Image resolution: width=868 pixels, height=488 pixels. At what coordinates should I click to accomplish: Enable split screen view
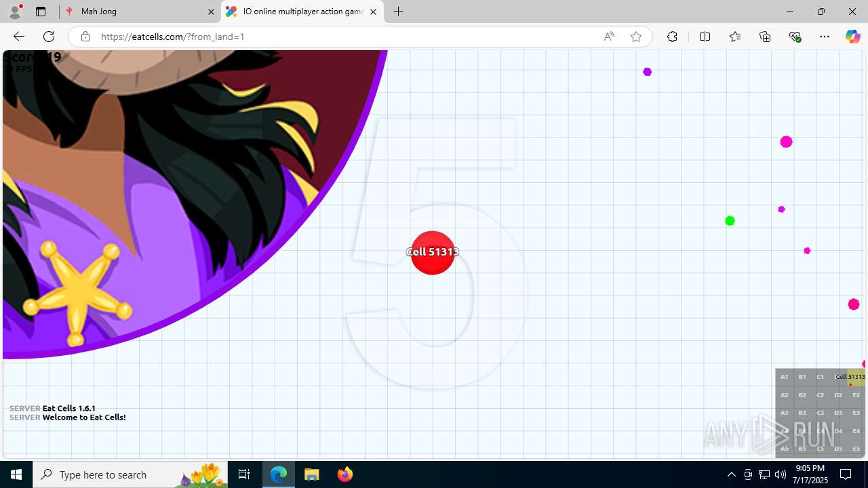(705, 37)
